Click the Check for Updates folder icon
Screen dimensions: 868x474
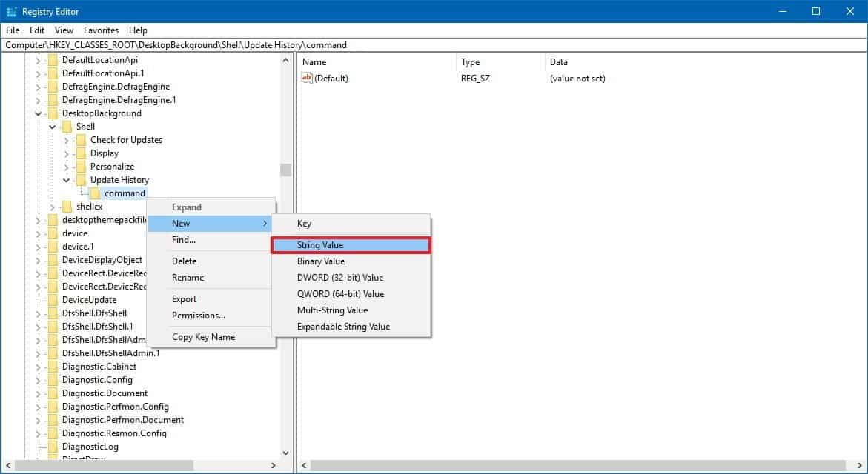(x=82, y=140)
